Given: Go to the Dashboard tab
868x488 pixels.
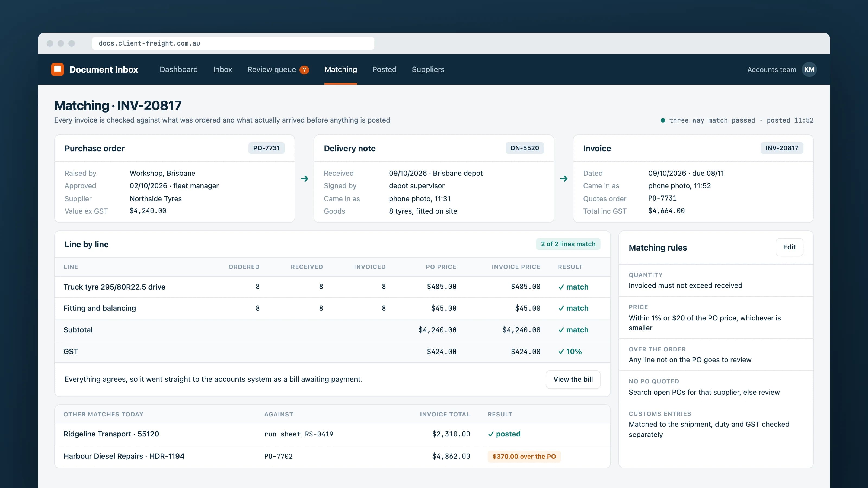Looking at the screenshot, I should 178,69.
